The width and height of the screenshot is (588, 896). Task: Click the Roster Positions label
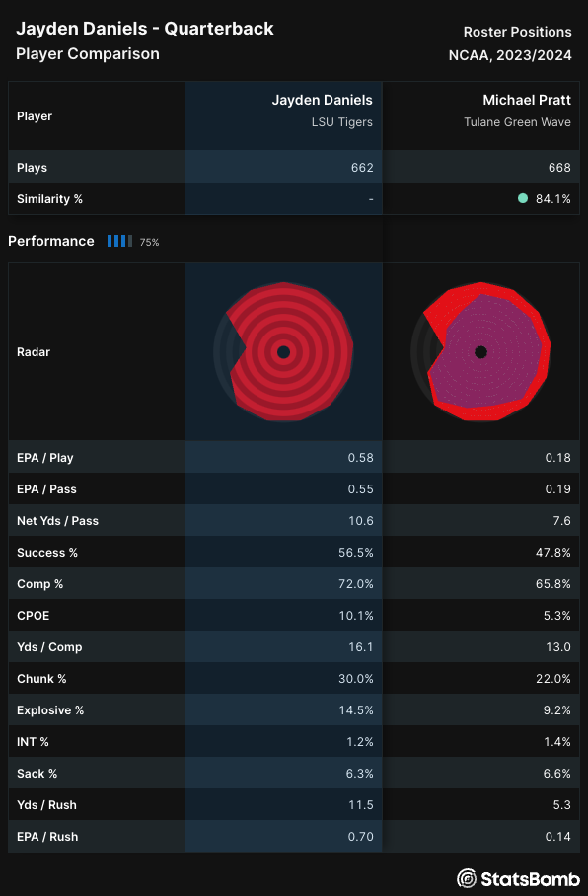click(x=517, y=32)
